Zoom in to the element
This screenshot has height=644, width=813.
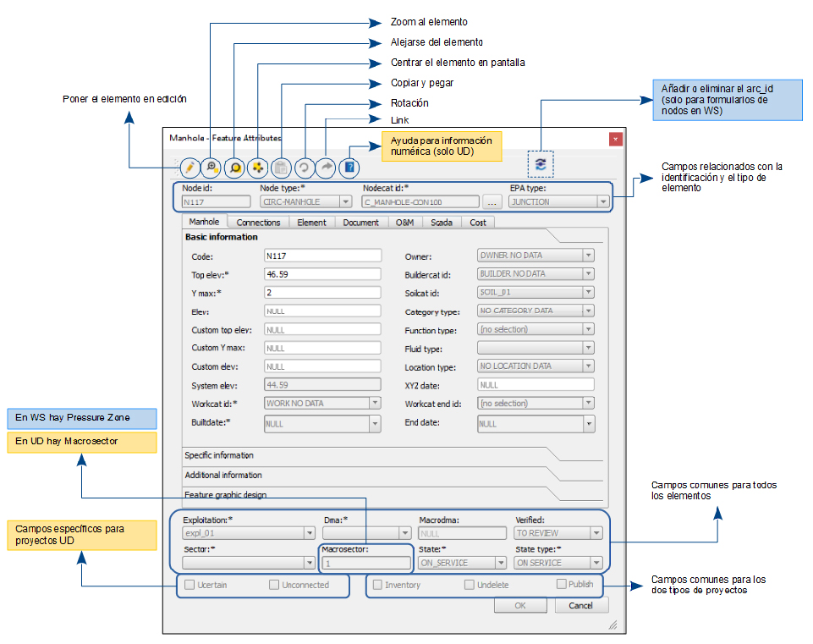pos(211,168)
